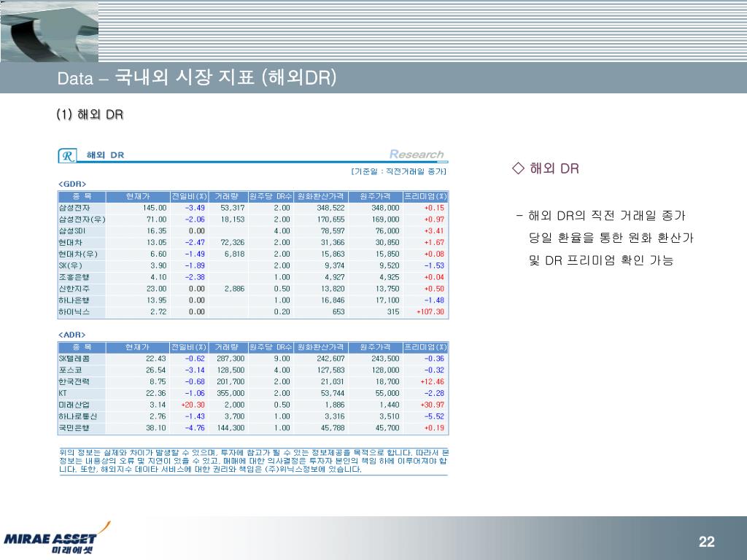Click the 348,522 converted price cell
The height and width of the screenshot is (560, 747).
[330, 208]
